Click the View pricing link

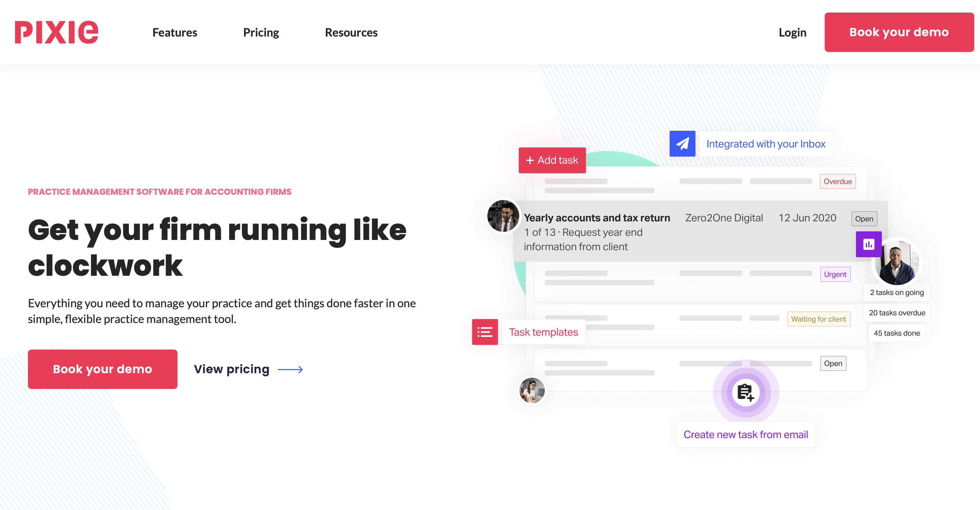232,369
